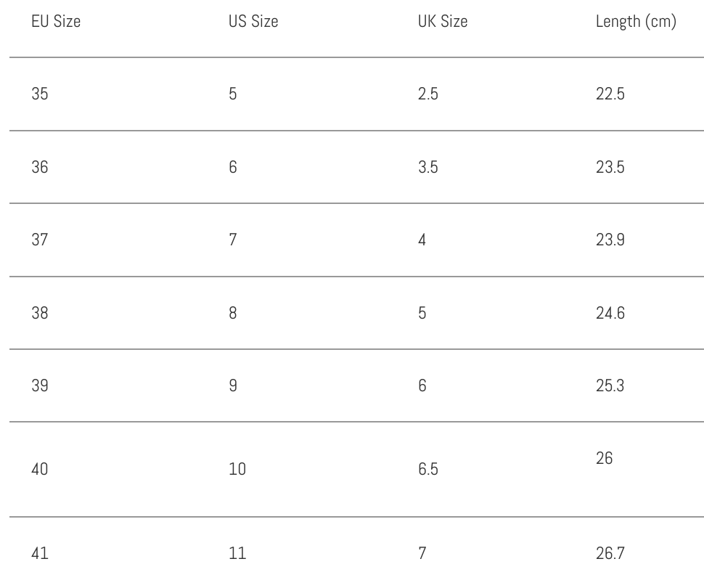Select the US size 10 cell

click(237, 469)
